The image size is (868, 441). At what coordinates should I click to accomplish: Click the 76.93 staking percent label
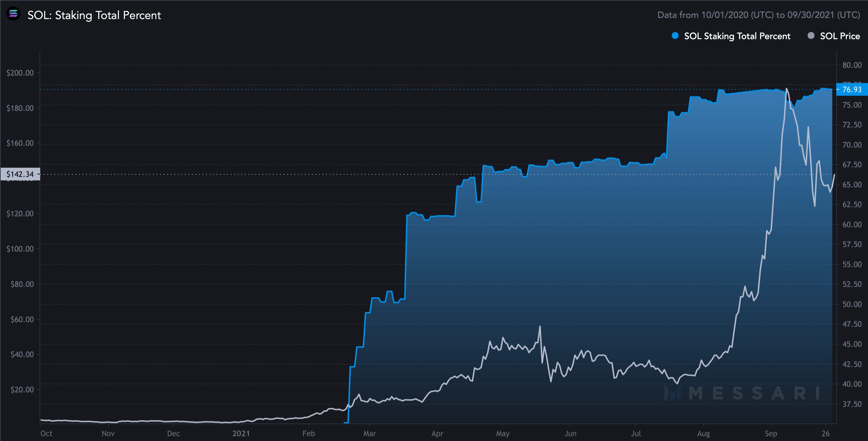coord(852,90)
